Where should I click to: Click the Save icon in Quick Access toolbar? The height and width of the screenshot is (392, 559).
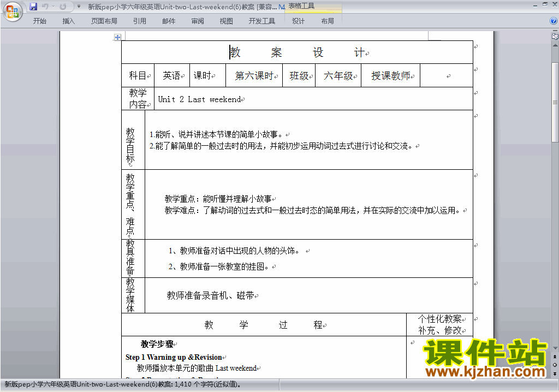[33, 7]
